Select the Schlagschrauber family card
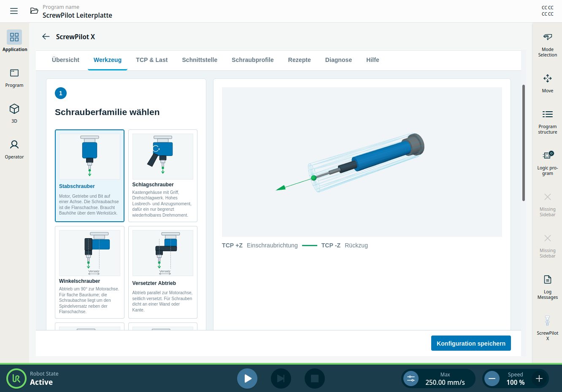 click(163, 176)
